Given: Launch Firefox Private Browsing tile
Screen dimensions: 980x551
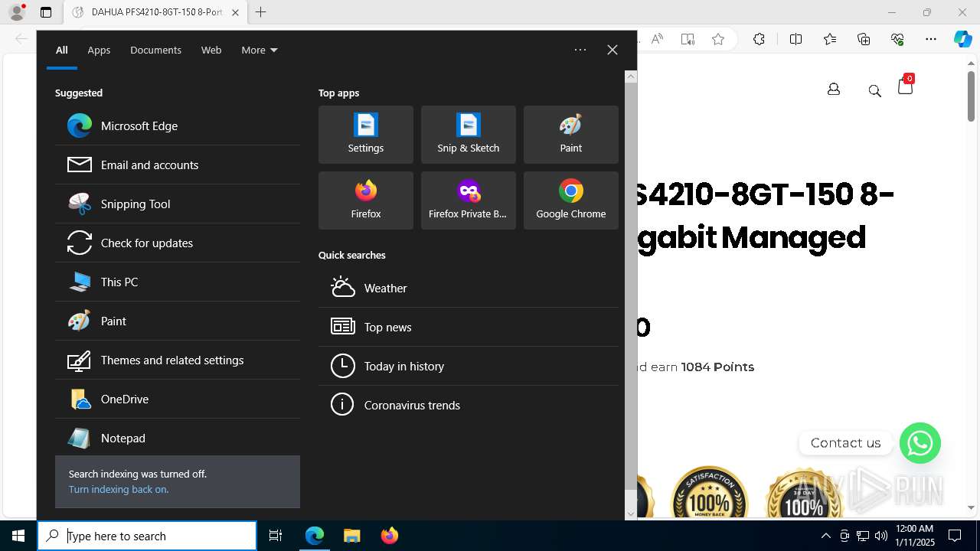Looking at the screenshot, I should click(x=469, y=201).
